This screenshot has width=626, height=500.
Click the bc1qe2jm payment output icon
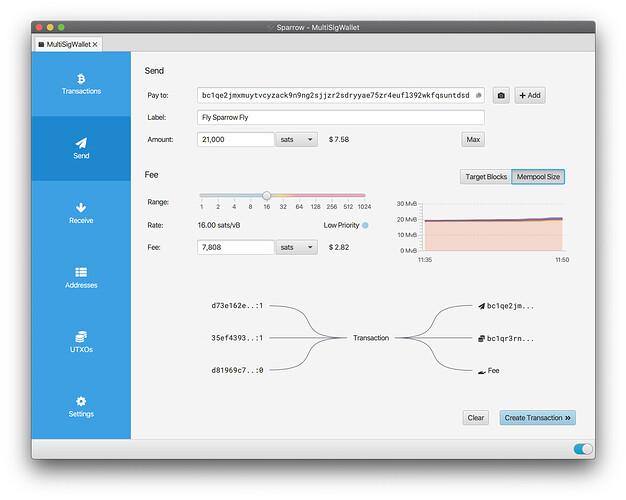click(x=481, y=306)
